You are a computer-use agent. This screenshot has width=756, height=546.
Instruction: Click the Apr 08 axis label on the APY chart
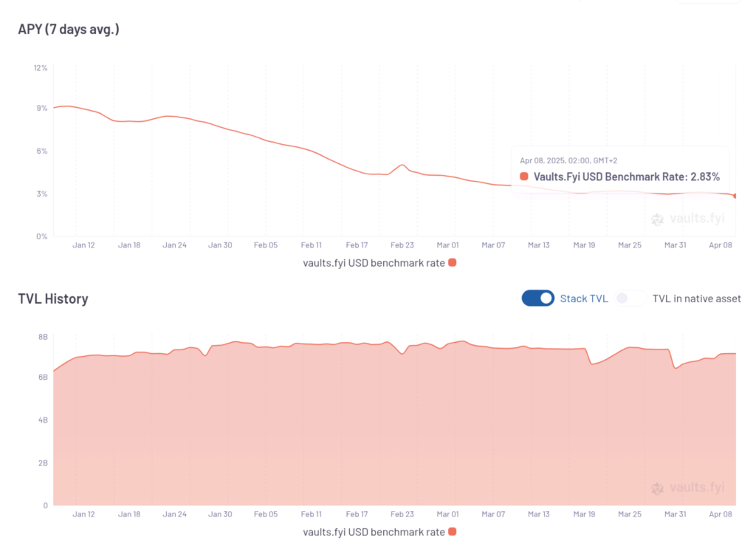(x=721, y=245)
